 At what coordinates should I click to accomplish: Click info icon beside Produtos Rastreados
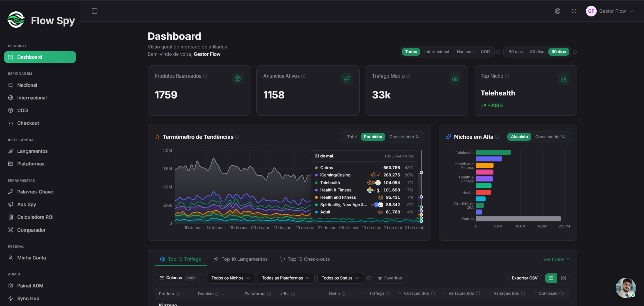click(x=205, y=76)
